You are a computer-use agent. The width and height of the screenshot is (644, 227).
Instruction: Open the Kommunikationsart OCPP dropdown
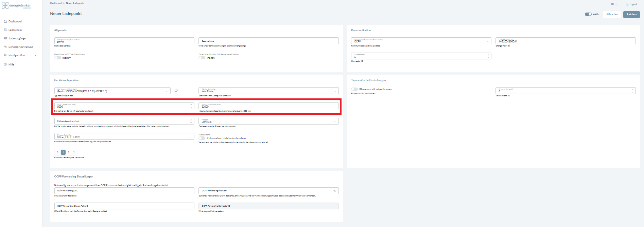(421, 41)
